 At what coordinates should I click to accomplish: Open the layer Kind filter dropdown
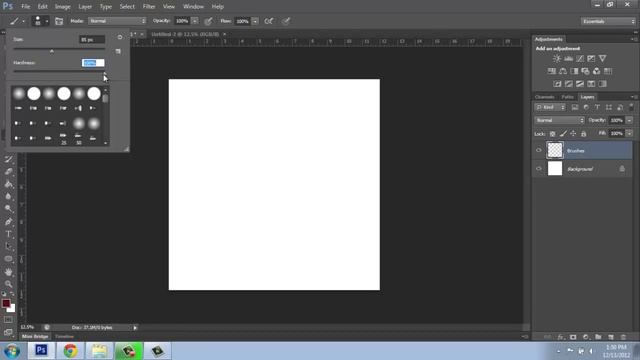coord(550,107)
